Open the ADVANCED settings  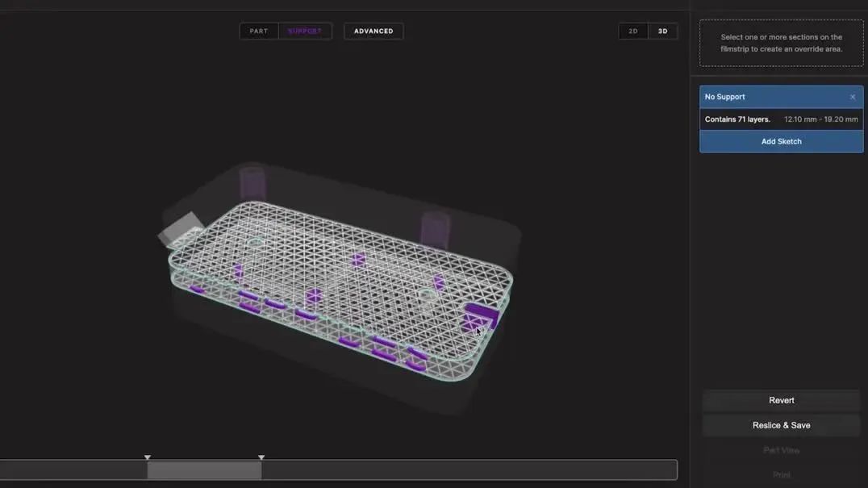[x=373, y=31]
